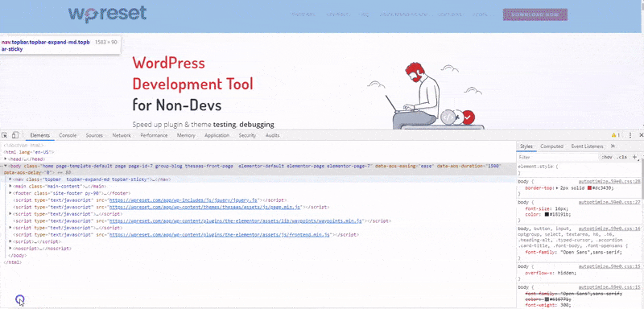Open the Performance tab
The height and width of the screenshot is (309, 644).
click(x=154, y=135)
